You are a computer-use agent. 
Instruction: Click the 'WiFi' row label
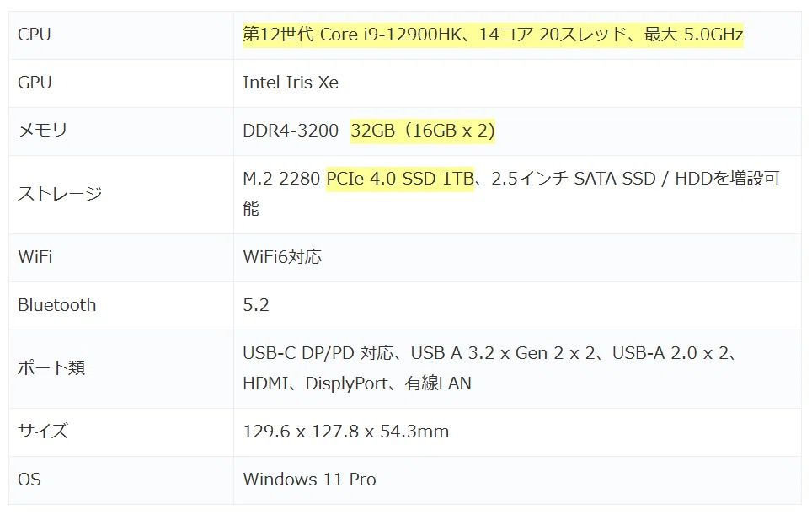click(x=35, y=257)
